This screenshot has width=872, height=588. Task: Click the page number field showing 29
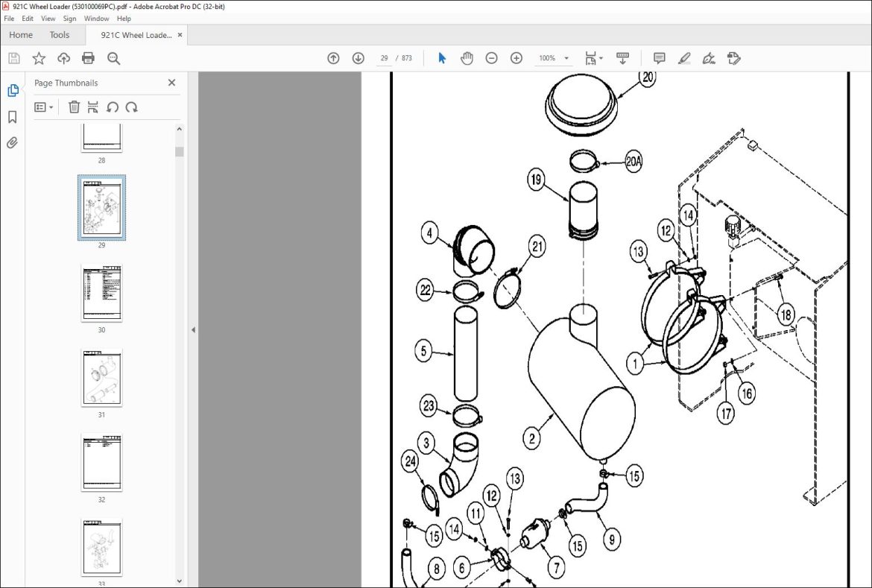[385, 58]
